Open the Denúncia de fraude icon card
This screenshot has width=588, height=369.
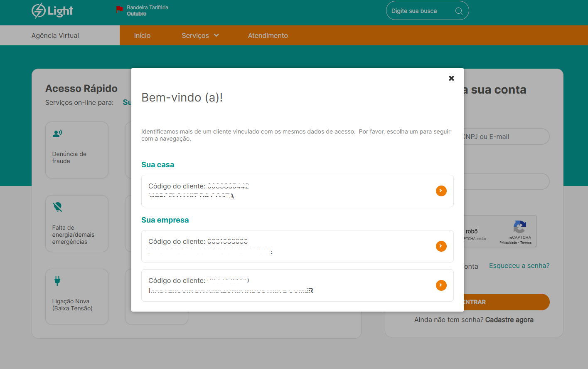click(57, 134)
